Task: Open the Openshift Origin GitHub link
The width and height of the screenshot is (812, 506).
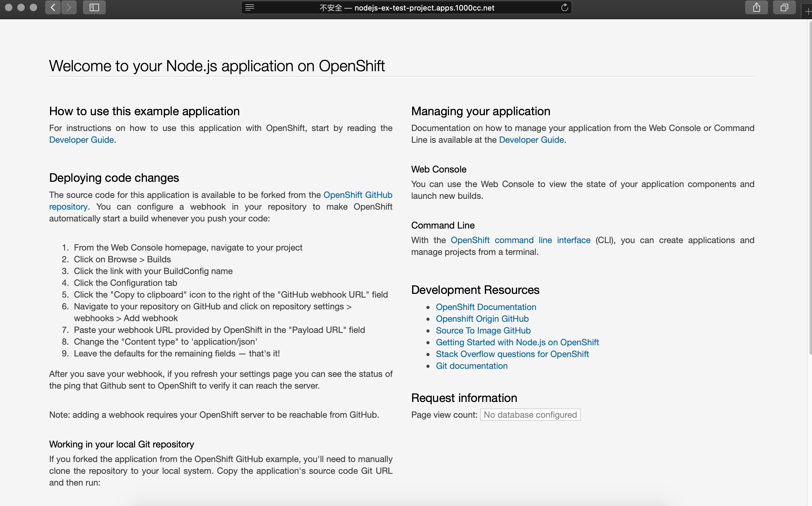Action: [482, 319]
